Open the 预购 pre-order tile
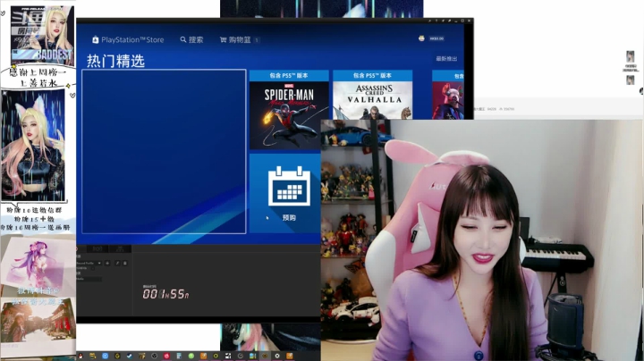The width and height of the screenshot is (644, 361). tap(285, 193)
